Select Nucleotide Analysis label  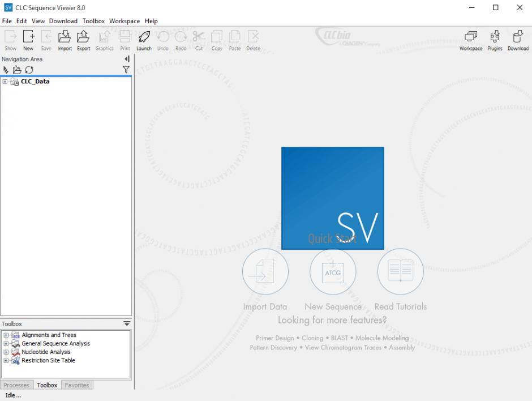tap(46, 352)
